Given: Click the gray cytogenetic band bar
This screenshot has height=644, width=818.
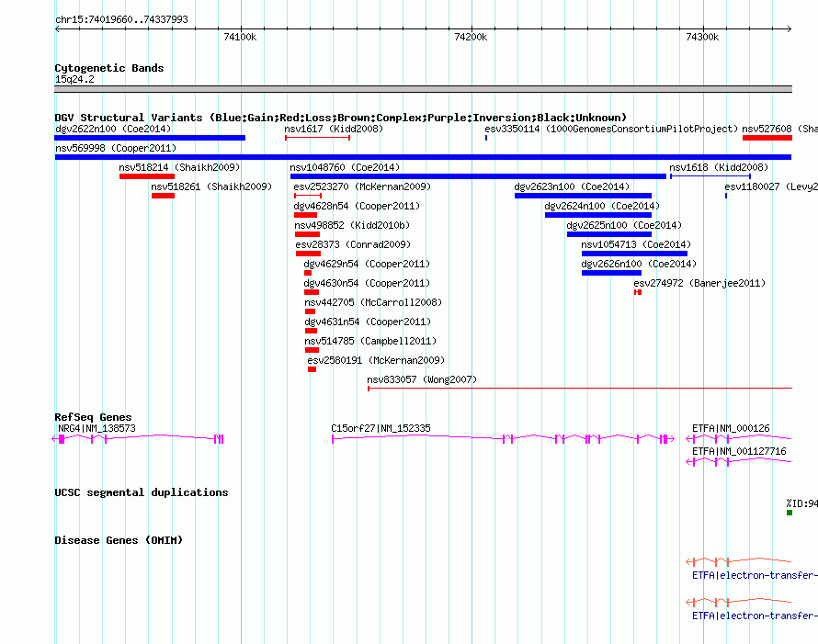Looking at the screenshot, I should [x=423, y=89].
